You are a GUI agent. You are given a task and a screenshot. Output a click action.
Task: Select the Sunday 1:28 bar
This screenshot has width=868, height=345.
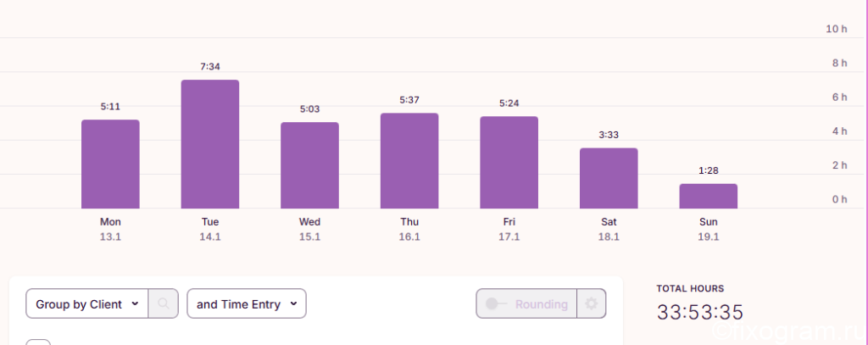point(708,196)
